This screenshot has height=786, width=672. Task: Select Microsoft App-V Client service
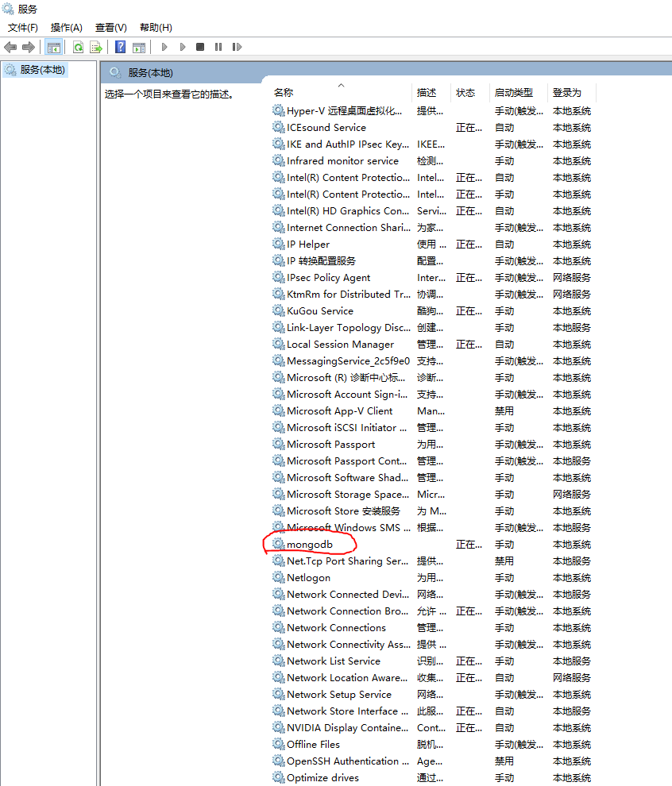point(431,411)
